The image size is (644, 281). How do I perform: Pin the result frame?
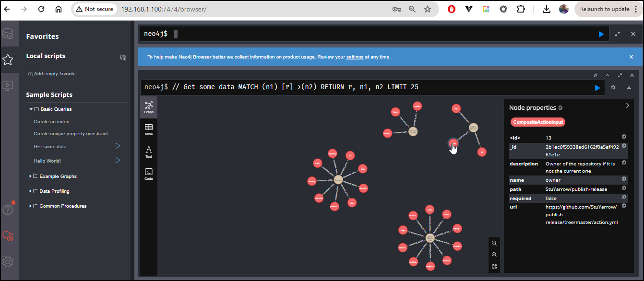click(x=596, y=75)
